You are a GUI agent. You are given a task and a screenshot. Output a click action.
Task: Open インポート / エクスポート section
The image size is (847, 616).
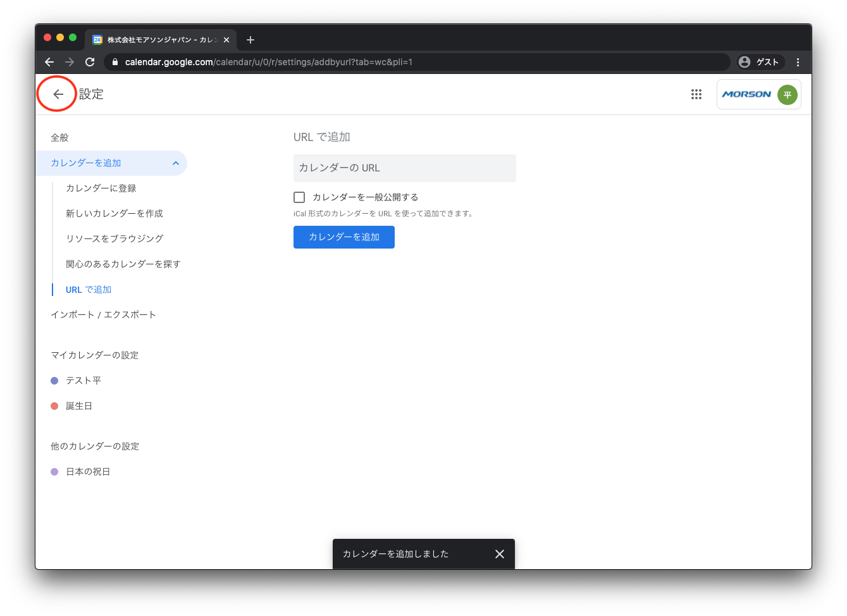pyautogui.click(x=103, y=315)
